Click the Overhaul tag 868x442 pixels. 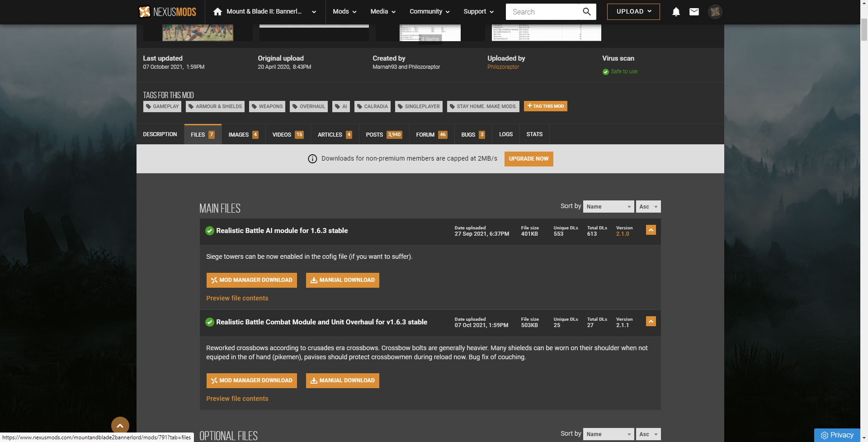[x=309, y=106]
